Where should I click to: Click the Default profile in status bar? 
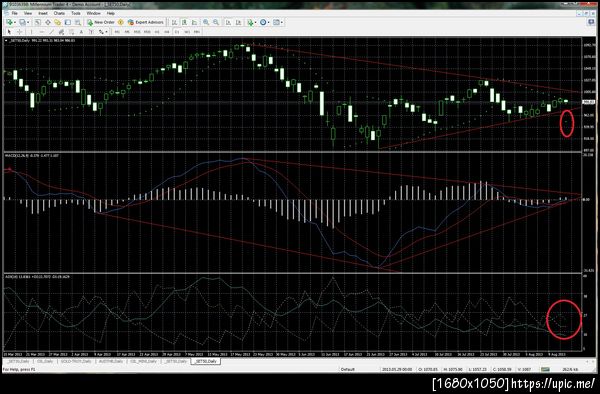[x=347, y=370]
